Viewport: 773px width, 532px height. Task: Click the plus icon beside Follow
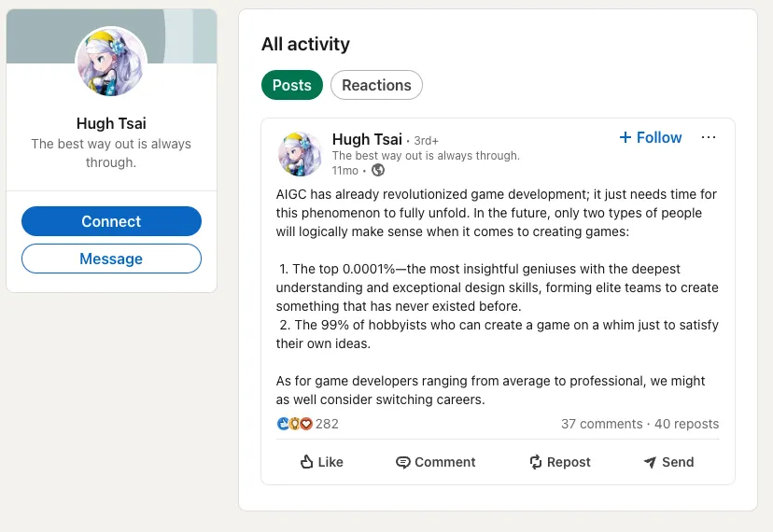(625, 137)
